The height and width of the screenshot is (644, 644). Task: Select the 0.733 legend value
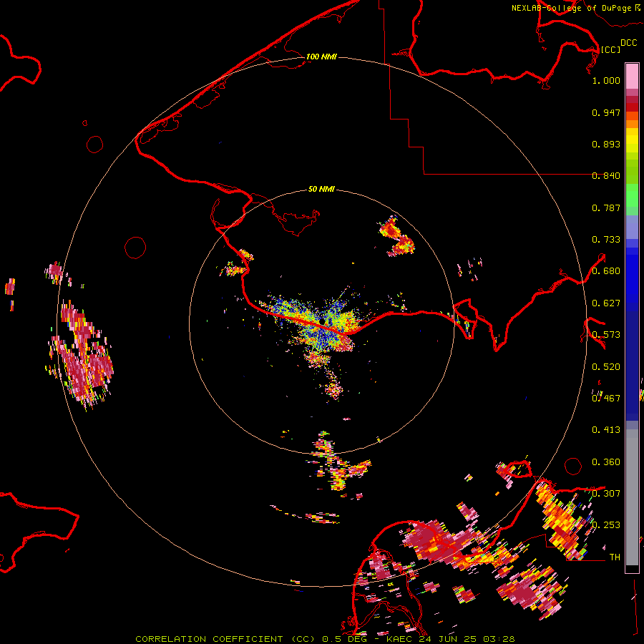(x=606, y=240)
